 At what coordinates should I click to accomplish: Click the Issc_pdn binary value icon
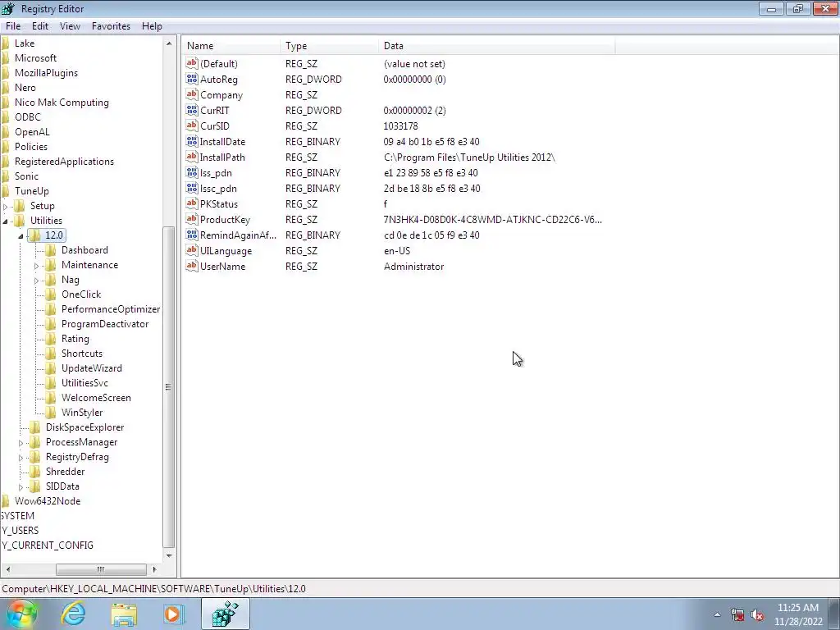coord(192,188)
